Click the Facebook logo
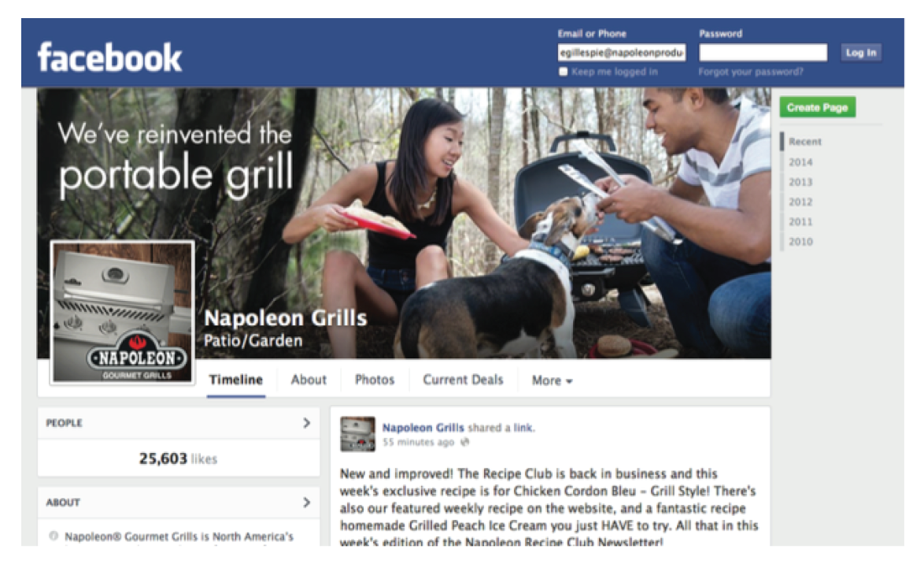Viewport: 924px width, 575px height. (109, 57)
